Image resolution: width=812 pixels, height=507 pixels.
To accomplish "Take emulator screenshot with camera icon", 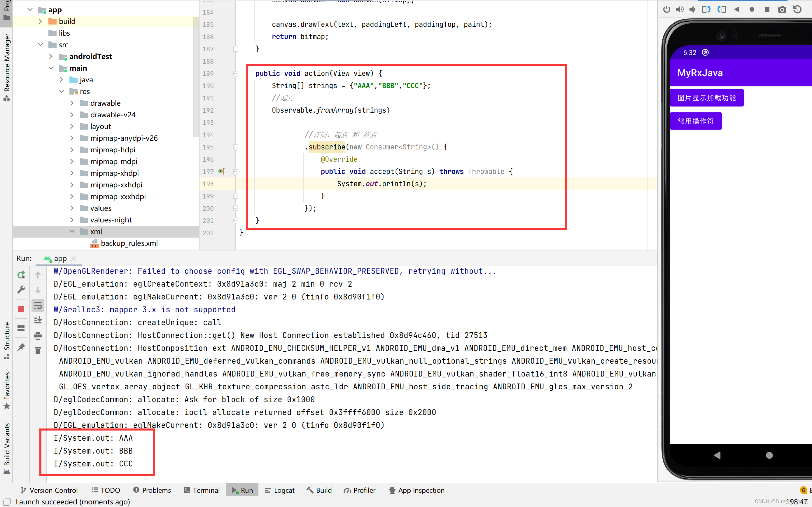I will click(782, 9).
